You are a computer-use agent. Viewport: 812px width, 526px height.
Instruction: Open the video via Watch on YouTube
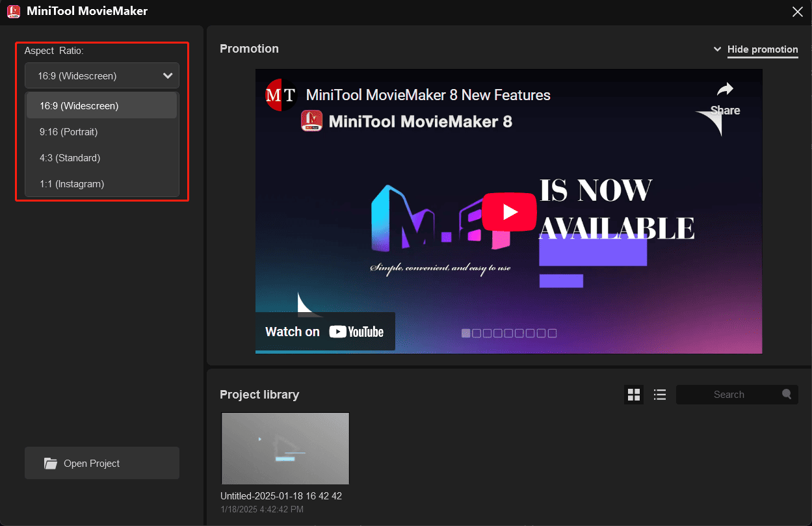tap(324, 332)
